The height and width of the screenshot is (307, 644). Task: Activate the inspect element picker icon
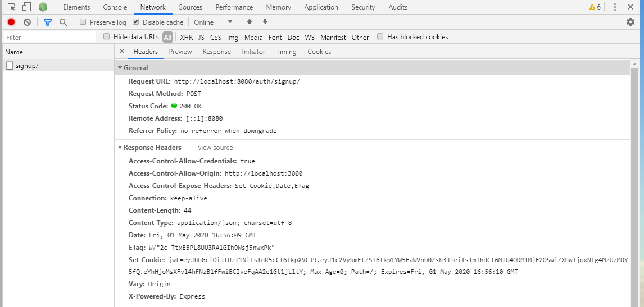coord(12,7)
